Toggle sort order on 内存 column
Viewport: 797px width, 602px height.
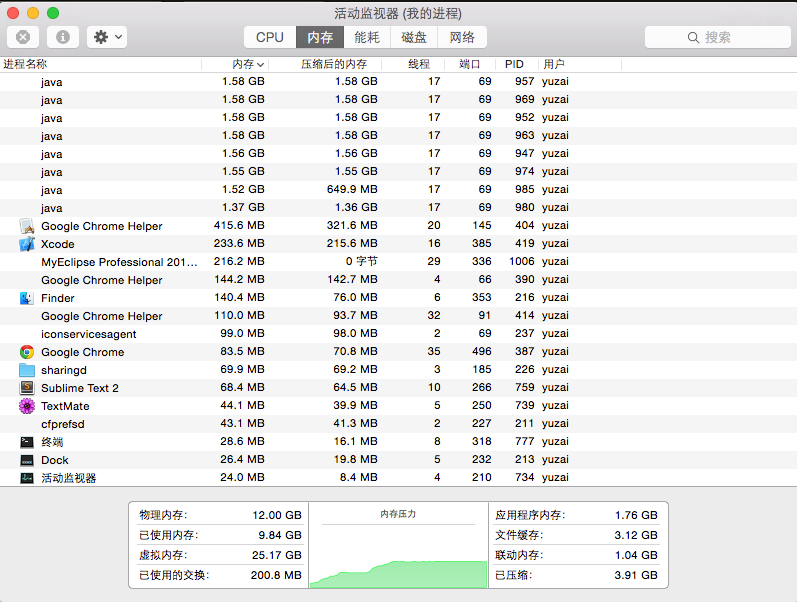(x=235, y=64)
